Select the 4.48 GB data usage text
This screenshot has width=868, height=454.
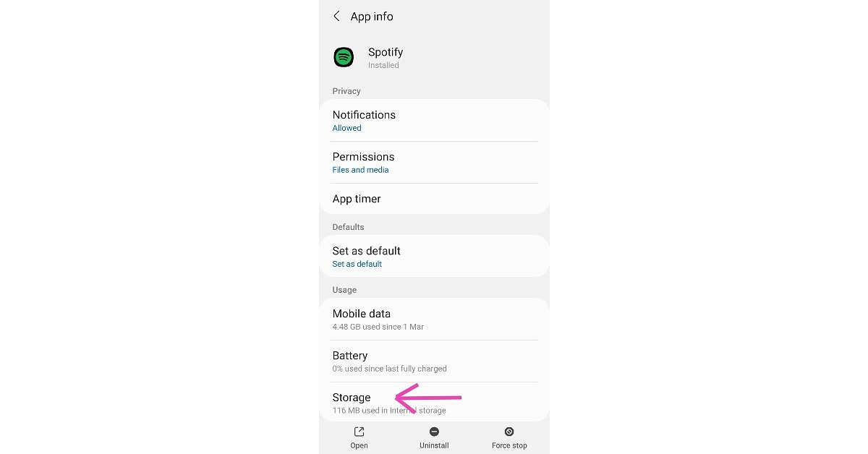point(378,327)
